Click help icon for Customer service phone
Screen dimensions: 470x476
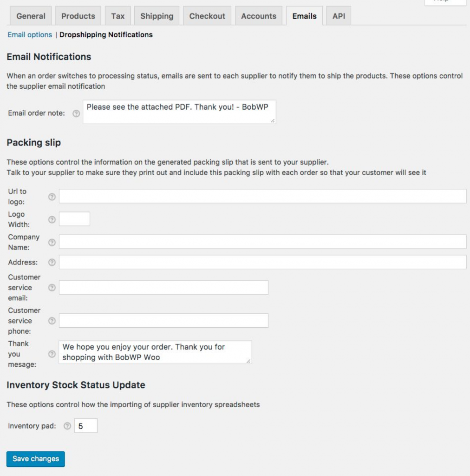pyautogui.click(x=52, y=321)
